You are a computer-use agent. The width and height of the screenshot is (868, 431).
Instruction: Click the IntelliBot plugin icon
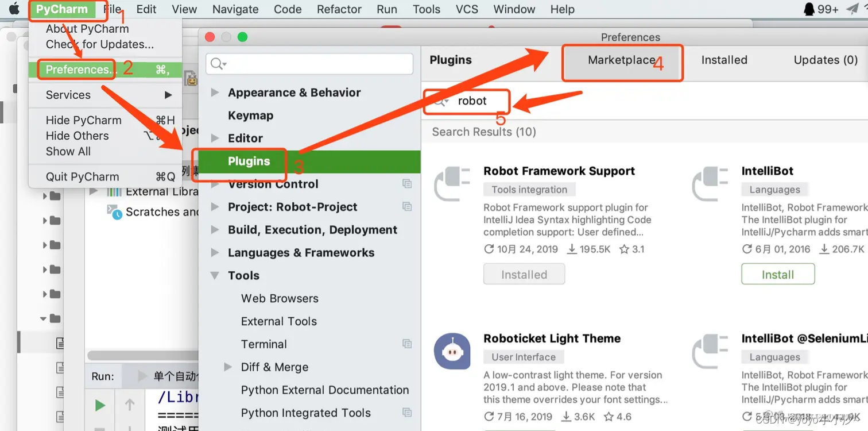point(710,184)
